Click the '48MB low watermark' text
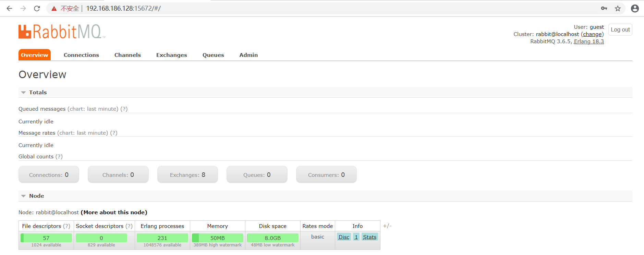Viewport: 644px width, 255px height. click(273, 245)
